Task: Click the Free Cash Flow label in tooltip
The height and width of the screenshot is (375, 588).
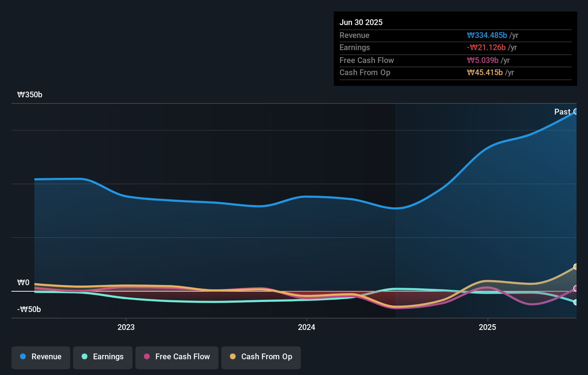Action: 367,60
